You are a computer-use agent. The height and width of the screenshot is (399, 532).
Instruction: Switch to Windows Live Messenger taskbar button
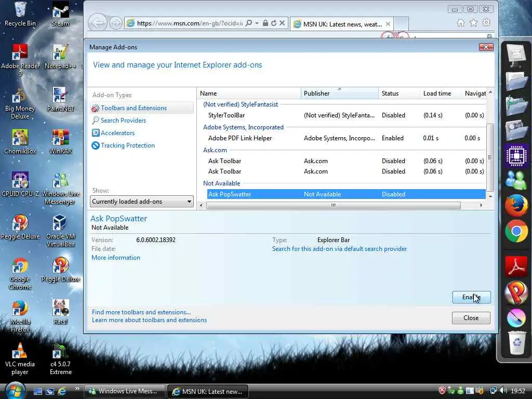(124, 391)
